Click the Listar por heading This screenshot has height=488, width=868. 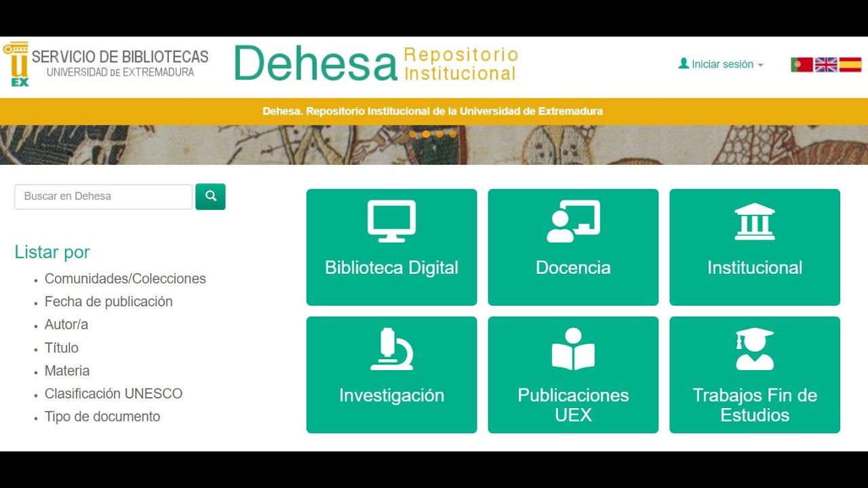click(52, 252)
